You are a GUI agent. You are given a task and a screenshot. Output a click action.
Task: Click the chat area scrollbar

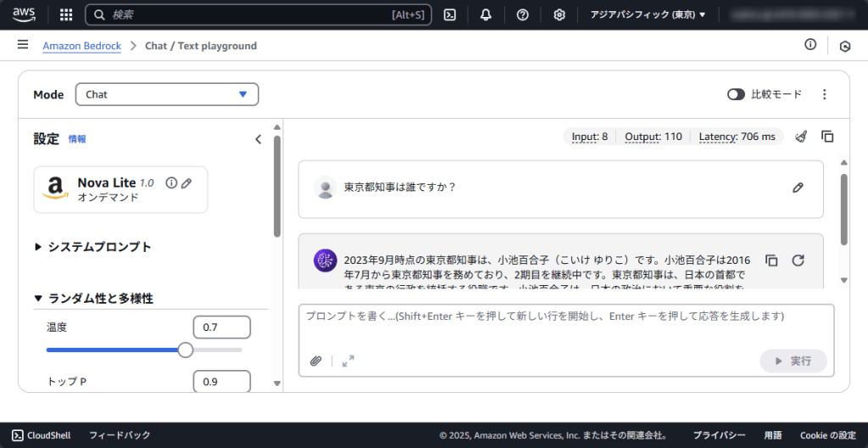[x=843, y=209]
